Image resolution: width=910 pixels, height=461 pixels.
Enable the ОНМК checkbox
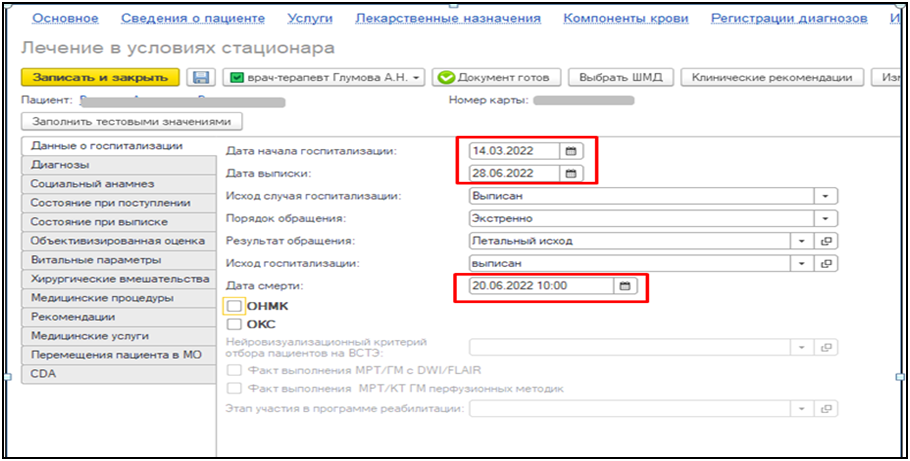coord(234,306)
